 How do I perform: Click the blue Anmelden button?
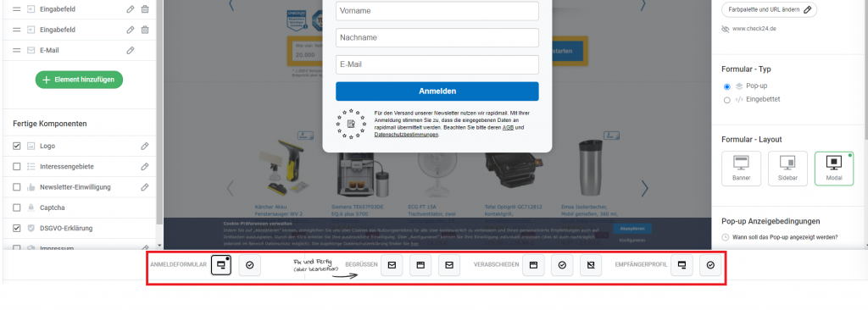[437, 91]
